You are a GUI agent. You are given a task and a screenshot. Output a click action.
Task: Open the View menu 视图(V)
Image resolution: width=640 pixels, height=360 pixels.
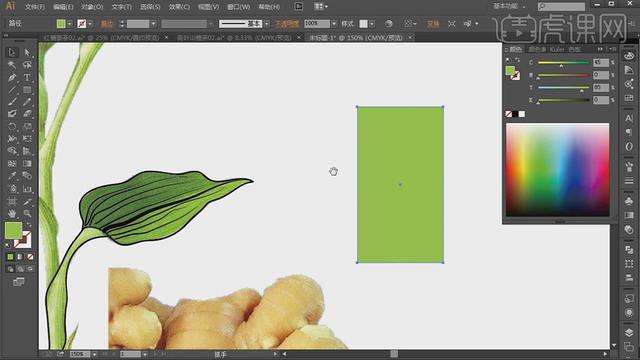tap(209, 7)
